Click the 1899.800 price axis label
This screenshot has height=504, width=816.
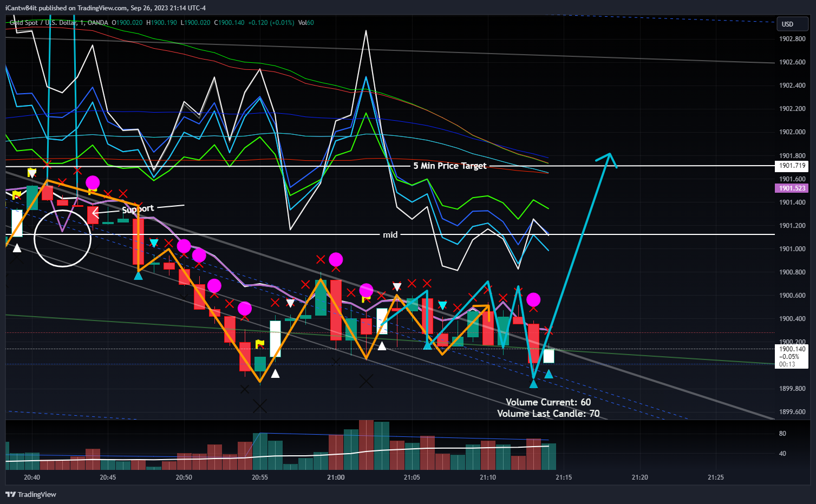pyautogui.click(x=792, y=389)
